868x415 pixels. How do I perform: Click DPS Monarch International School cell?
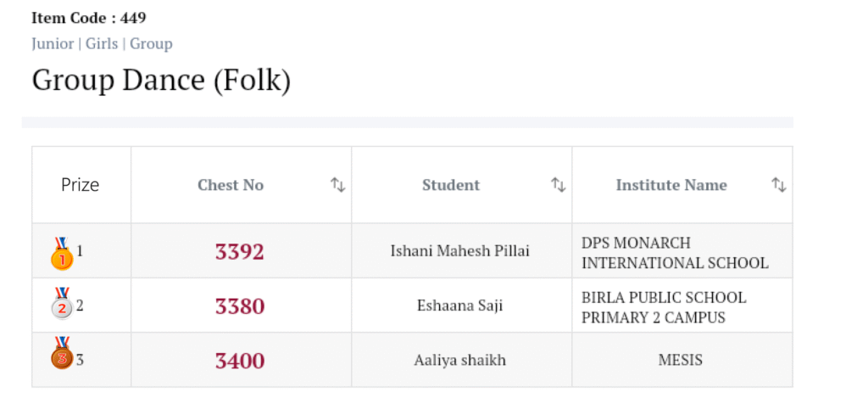tap(675, 253)
